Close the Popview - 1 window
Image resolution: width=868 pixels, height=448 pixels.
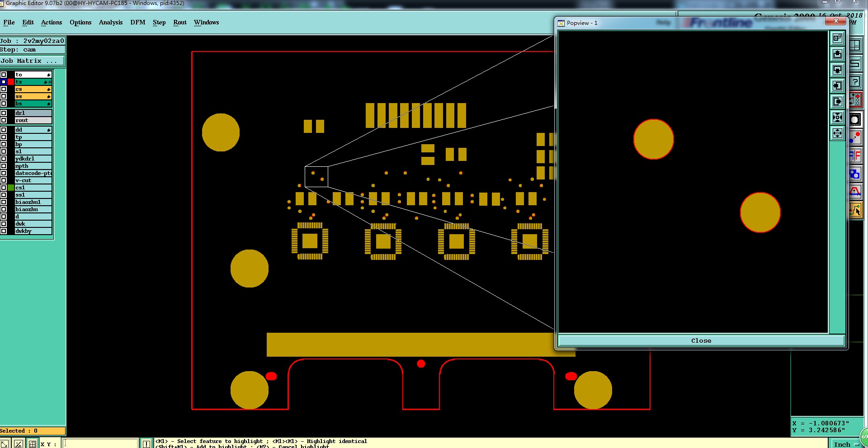click(x=836, y=21)
